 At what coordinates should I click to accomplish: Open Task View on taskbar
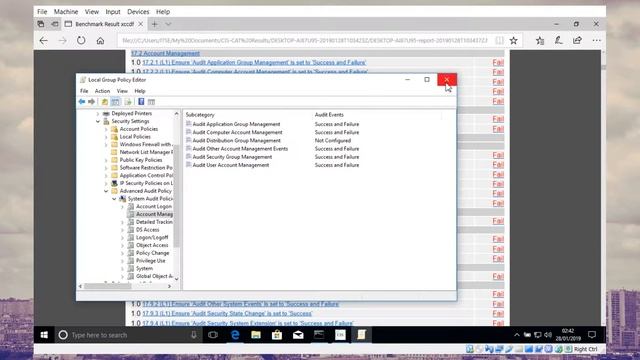click(213, 335)
